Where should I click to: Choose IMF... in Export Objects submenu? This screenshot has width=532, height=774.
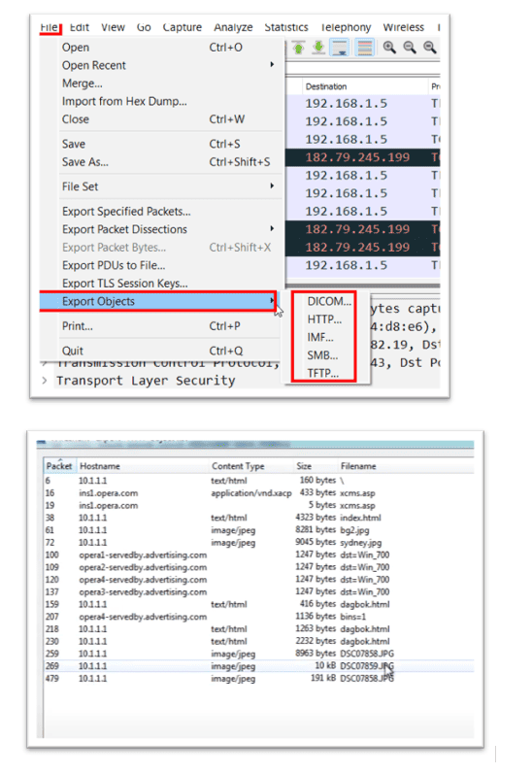click(x=320, y=337)
